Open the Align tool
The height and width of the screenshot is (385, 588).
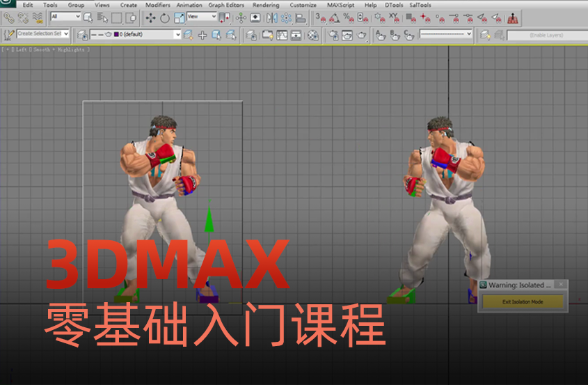[301, 17]
